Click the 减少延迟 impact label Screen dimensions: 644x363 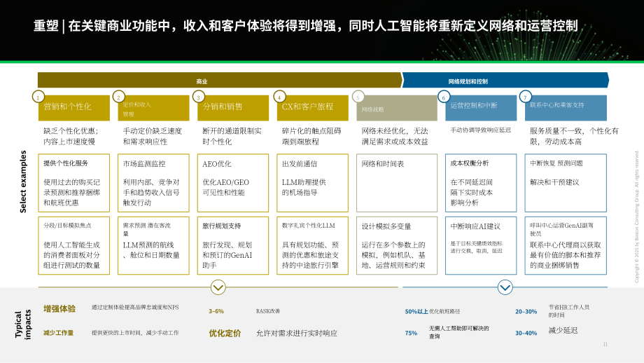[x=563, y=330]
